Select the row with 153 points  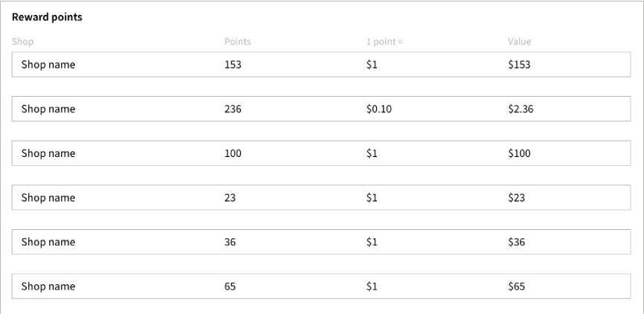click(x=321, y=65)
